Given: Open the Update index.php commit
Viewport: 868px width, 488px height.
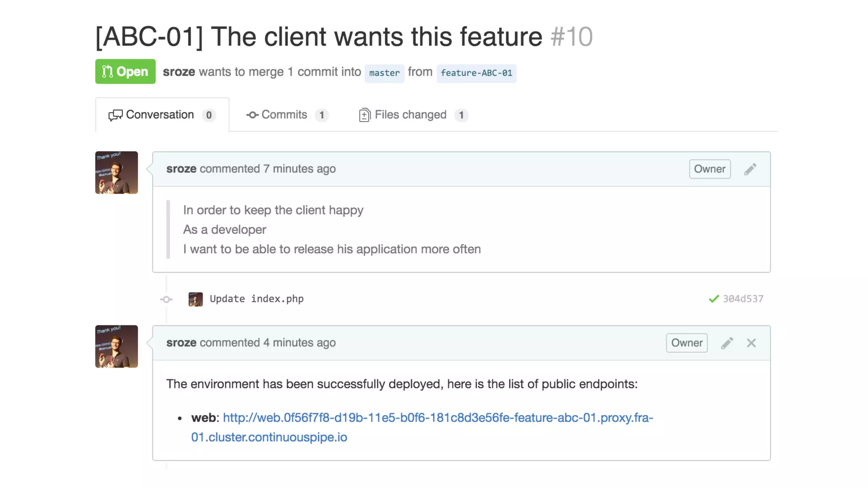Looking at the screenshot, I should [x=256, y=299].
